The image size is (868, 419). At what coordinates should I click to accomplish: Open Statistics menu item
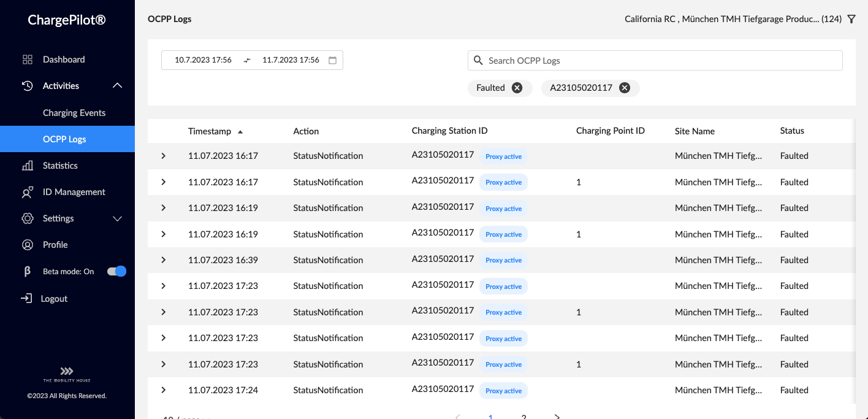click(x=60, y=166)
